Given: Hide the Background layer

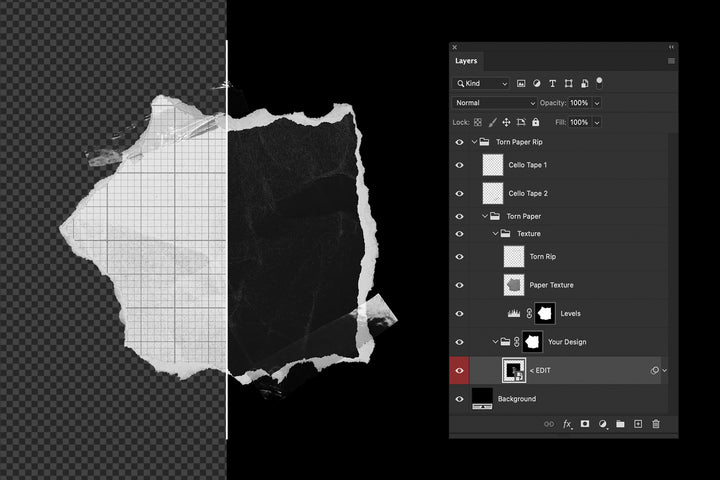Looking at the screenshot, I should 459,399.
